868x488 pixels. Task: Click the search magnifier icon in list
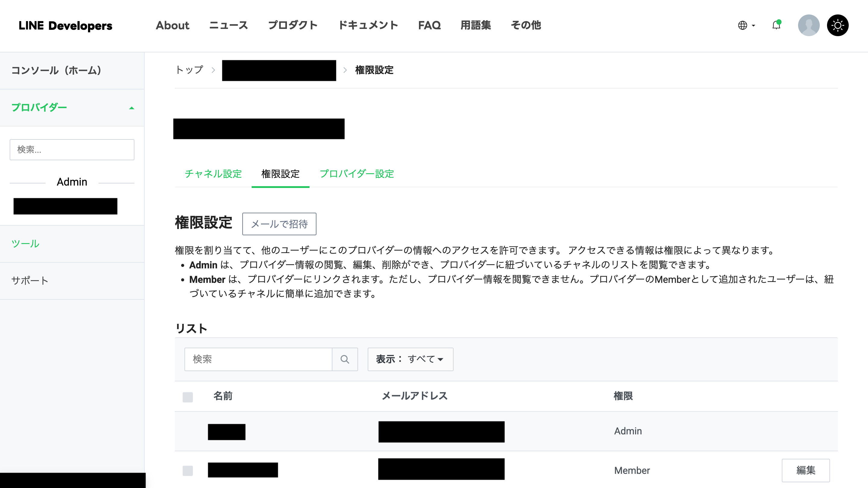tap(344, 359)
